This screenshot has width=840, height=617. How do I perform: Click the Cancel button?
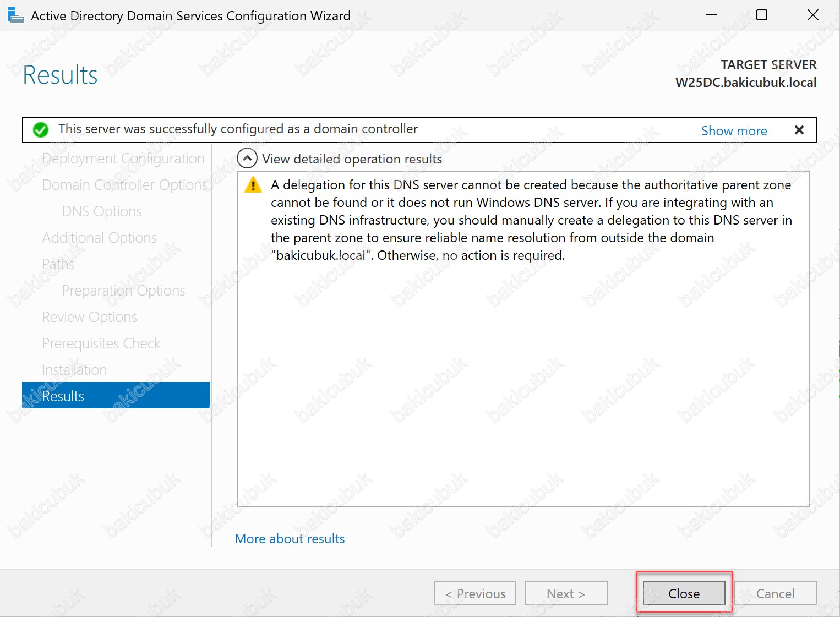(775, 593)
